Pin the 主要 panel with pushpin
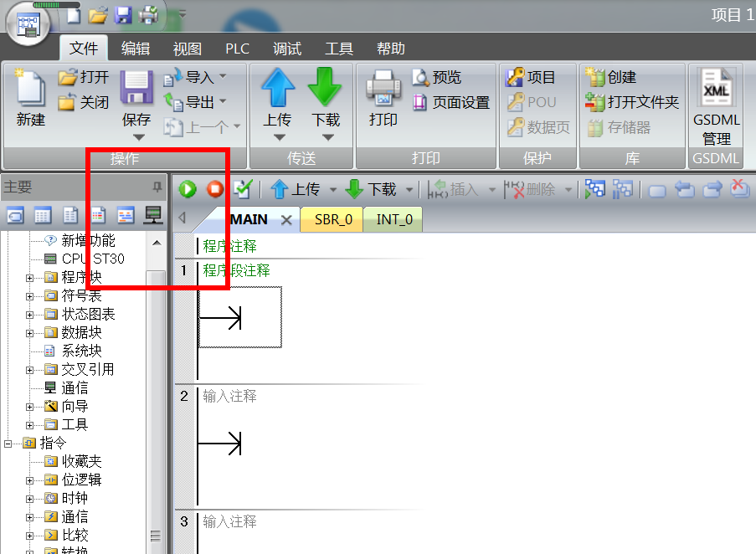 click(x=157, y=187)
